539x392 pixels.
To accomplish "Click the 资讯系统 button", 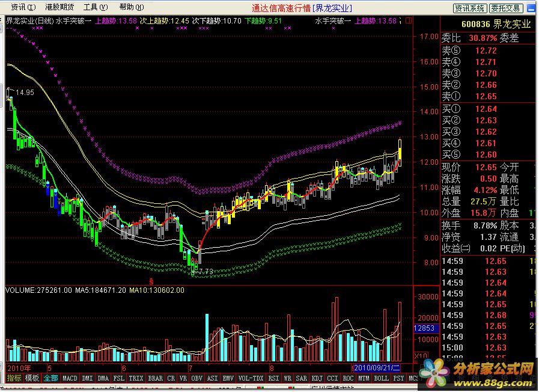I will pos(469,8).
